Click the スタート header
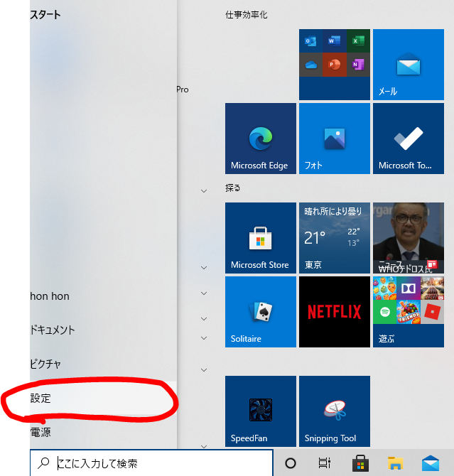This screenshot has height=476, width=454. click(45, 15)
